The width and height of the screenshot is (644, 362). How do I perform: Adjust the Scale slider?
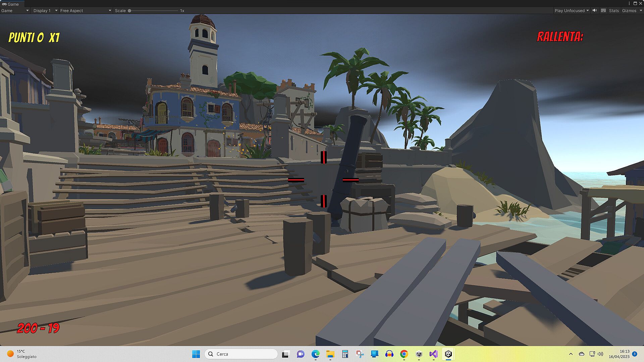pos(129,11)
